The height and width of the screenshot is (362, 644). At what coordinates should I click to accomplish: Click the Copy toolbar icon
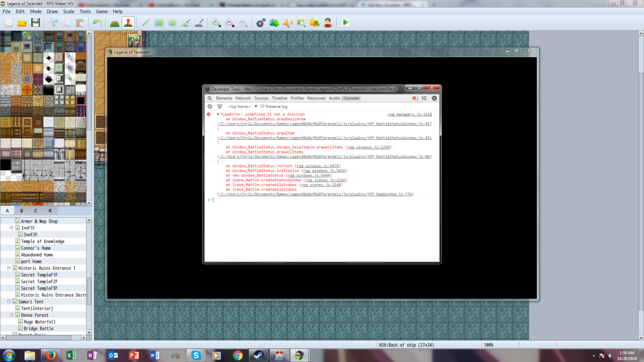pos(67,23)
